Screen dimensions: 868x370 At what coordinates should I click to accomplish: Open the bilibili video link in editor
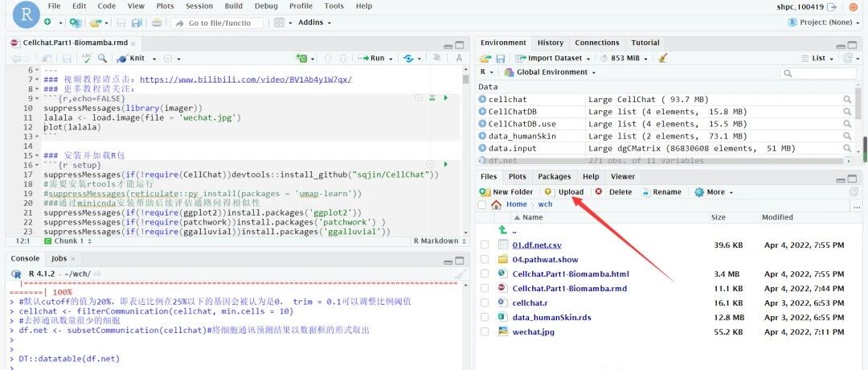[247, 80]
